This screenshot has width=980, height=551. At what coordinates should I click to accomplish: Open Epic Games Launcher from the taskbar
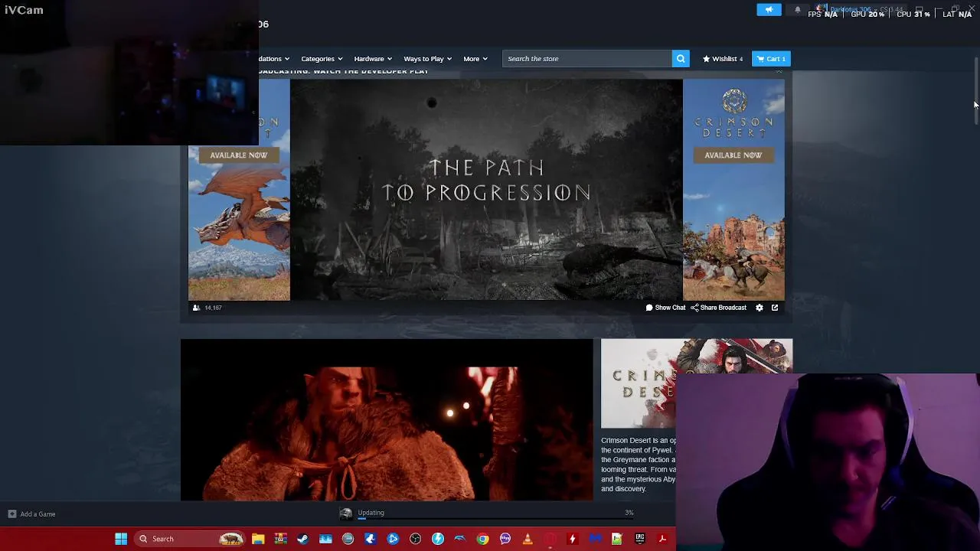click(x=639, y=539)
